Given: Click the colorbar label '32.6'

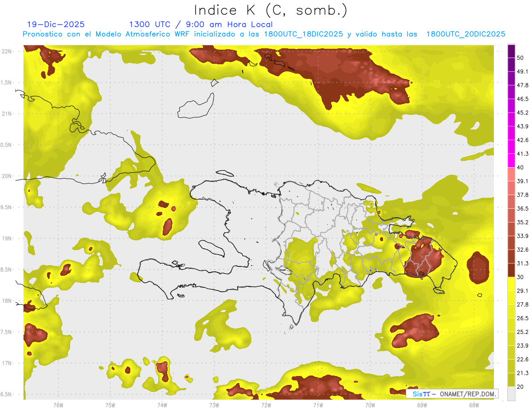Looking at the screenshot, I should tap(523, 250).
